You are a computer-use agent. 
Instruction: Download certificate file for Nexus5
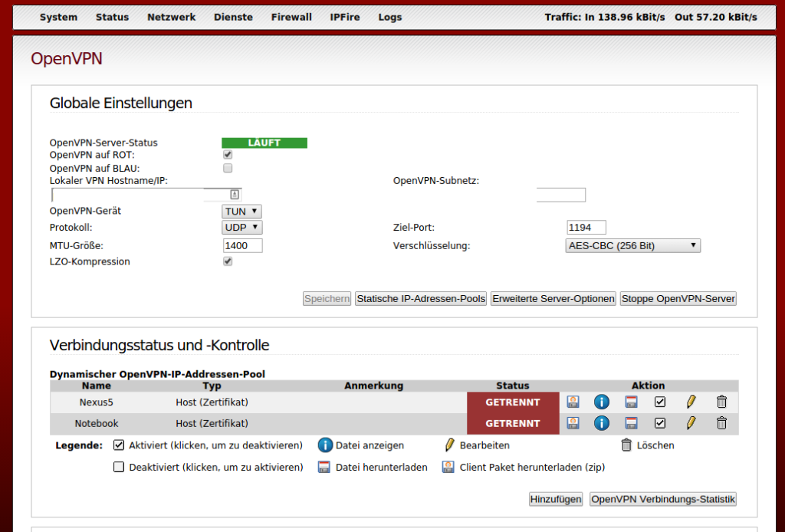[631, 402]
